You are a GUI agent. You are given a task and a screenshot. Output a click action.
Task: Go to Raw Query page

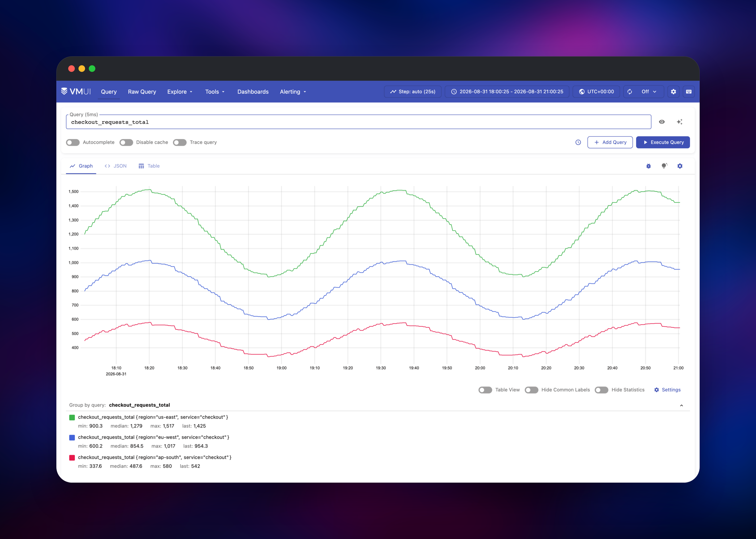(142, 92)
